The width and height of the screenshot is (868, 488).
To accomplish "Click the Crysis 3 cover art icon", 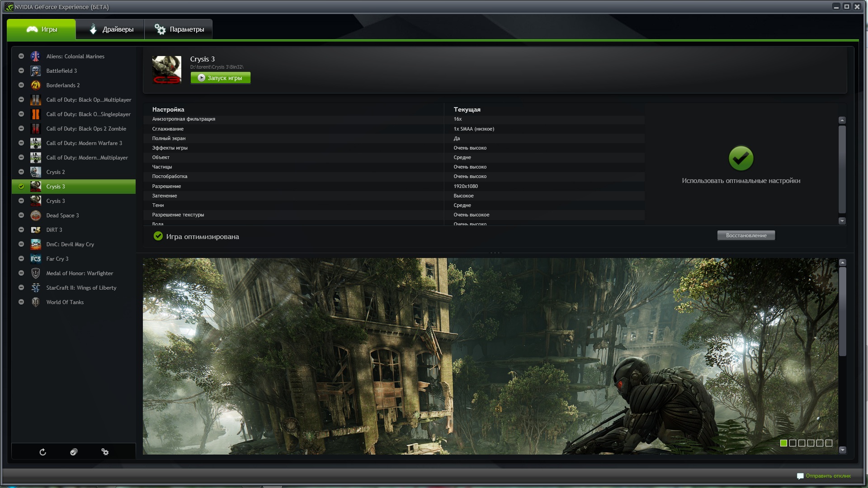I will 166,70.
